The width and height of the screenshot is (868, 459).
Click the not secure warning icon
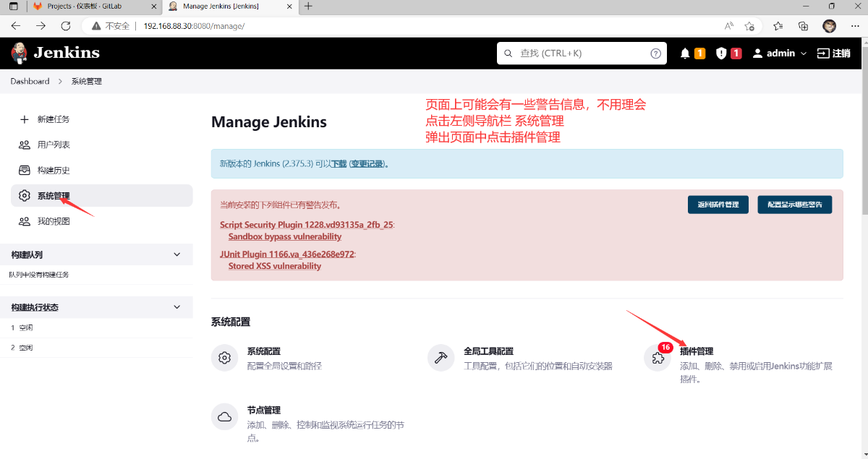[95, 26]
